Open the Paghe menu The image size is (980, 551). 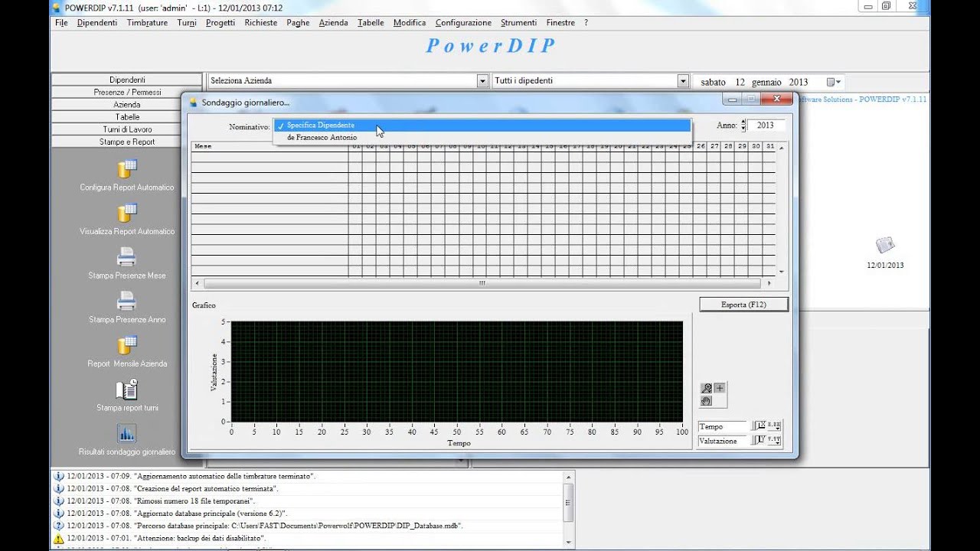tap(298, 23)
